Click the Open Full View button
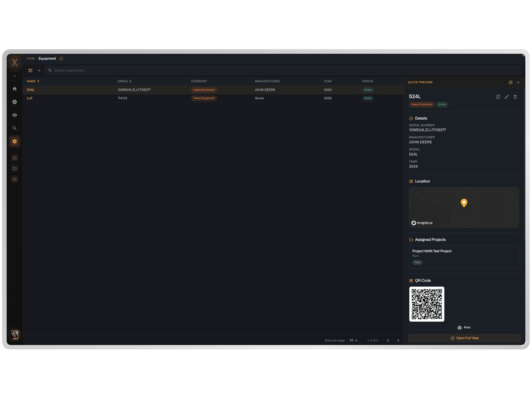This screenshot has height=399, width=532. coord(465,338)
